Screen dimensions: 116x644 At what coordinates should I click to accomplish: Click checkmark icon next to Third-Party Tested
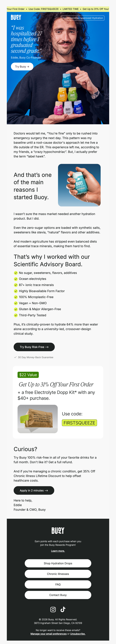coord(16,315)
